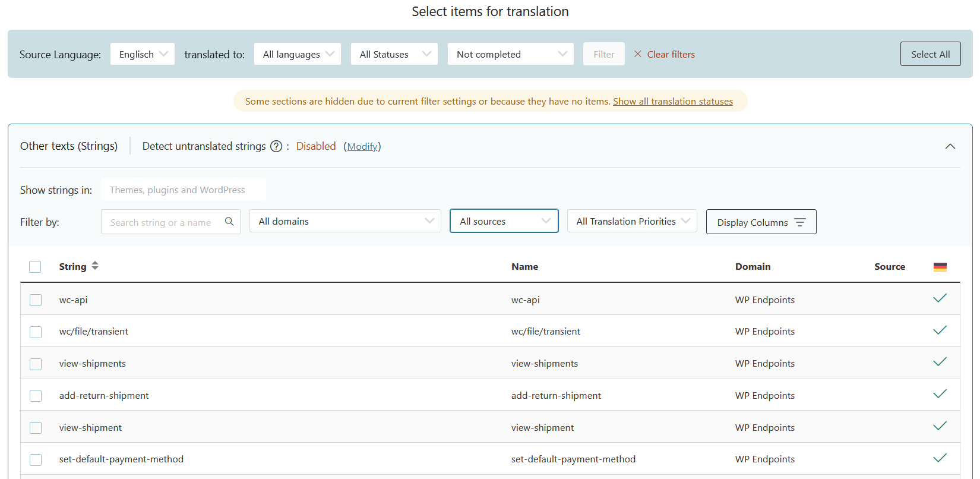
Task: Expand the All domains dropdown
Action: click(345, 221)
